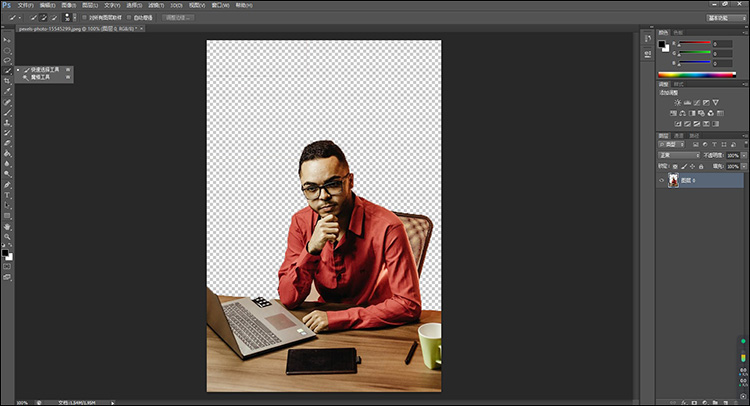The height and width of the screenshot is (406, 750).
Task: Select the Clone Stamp tool
Action: point(7,122)
